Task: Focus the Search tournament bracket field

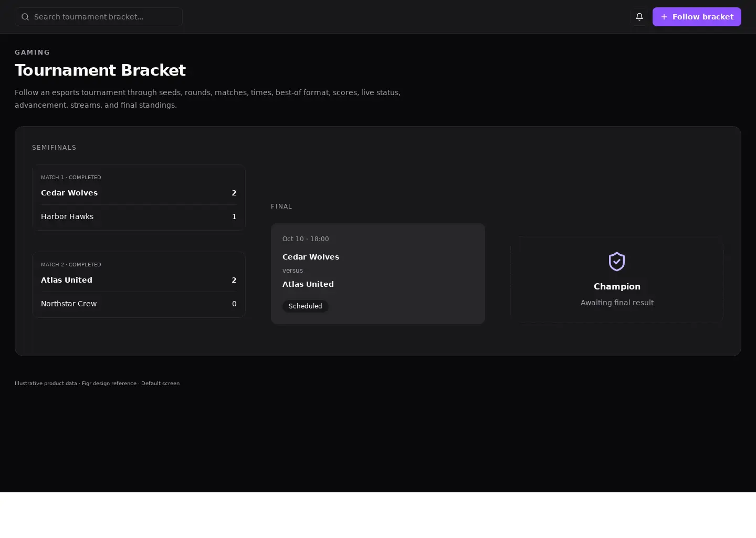Action: (99, 17)
